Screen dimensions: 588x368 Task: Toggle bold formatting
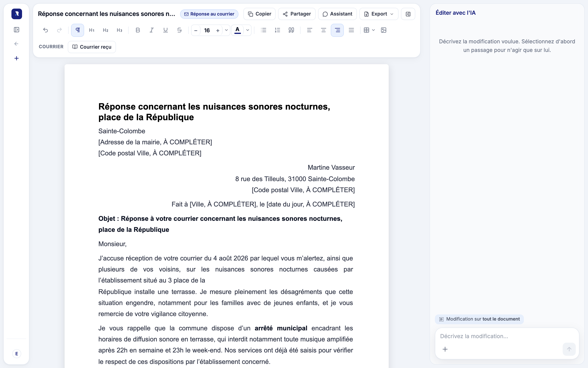pyautogui.click(x=138, y=30)
